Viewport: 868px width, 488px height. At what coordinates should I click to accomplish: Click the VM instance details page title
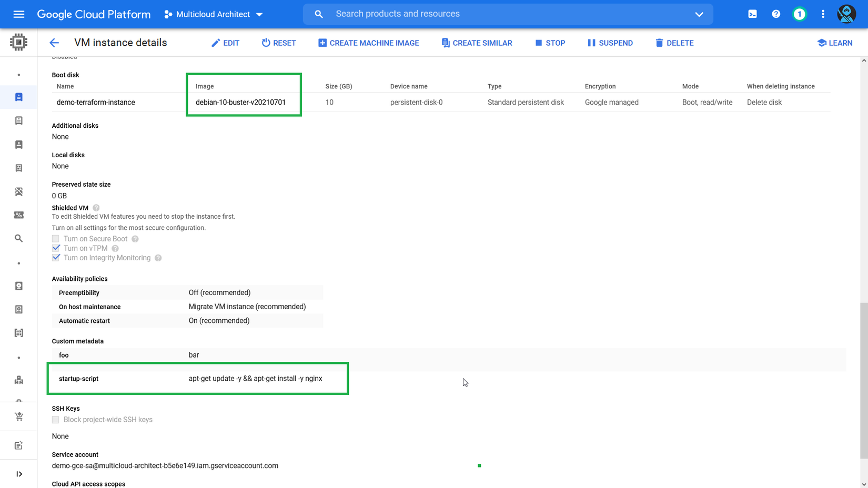coord(120,43)
